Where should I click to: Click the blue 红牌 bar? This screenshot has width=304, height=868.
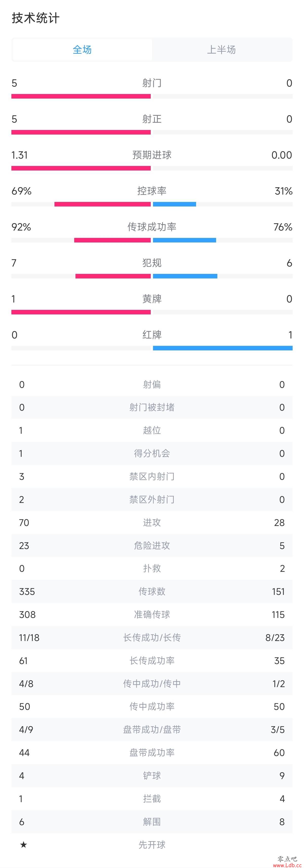223,348
